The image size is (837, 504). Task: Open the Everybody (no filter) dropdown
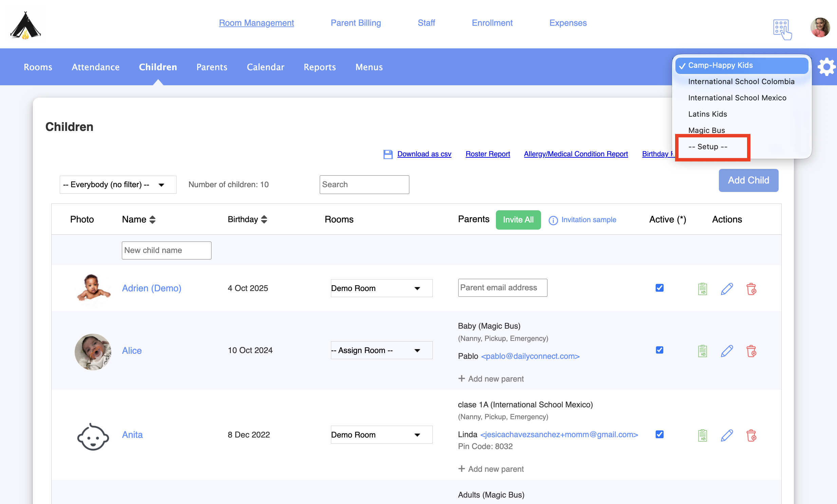(x=117, y=185)
